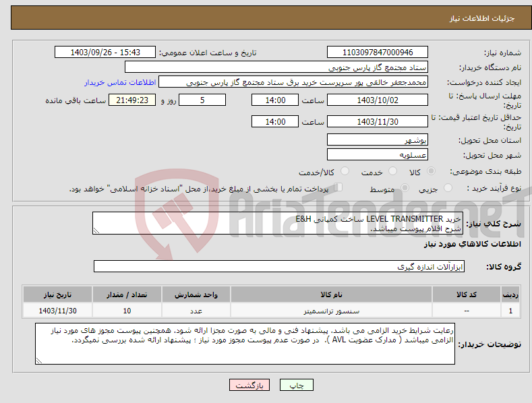Click the general description text area with LEVEL TRANSMITTER
The image size is (532, 403).
click(278, 223)
